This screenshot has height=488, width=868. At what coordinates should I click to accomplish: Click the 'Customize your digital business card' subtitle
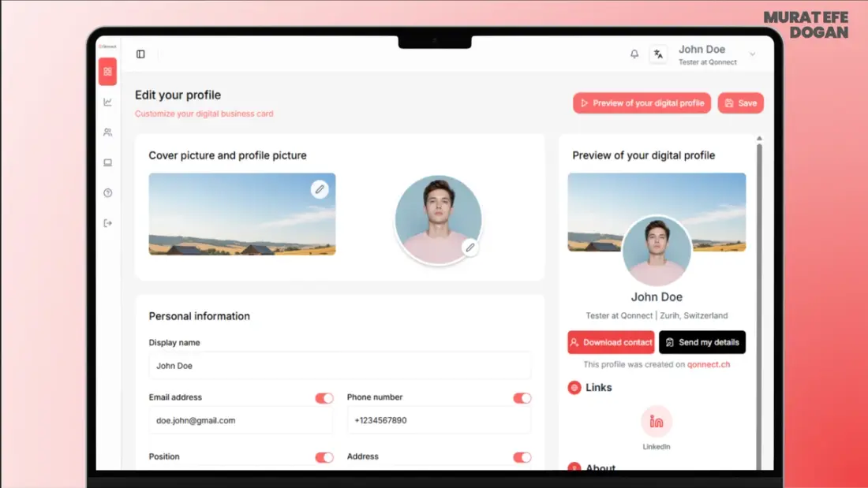tap(204, 114)
